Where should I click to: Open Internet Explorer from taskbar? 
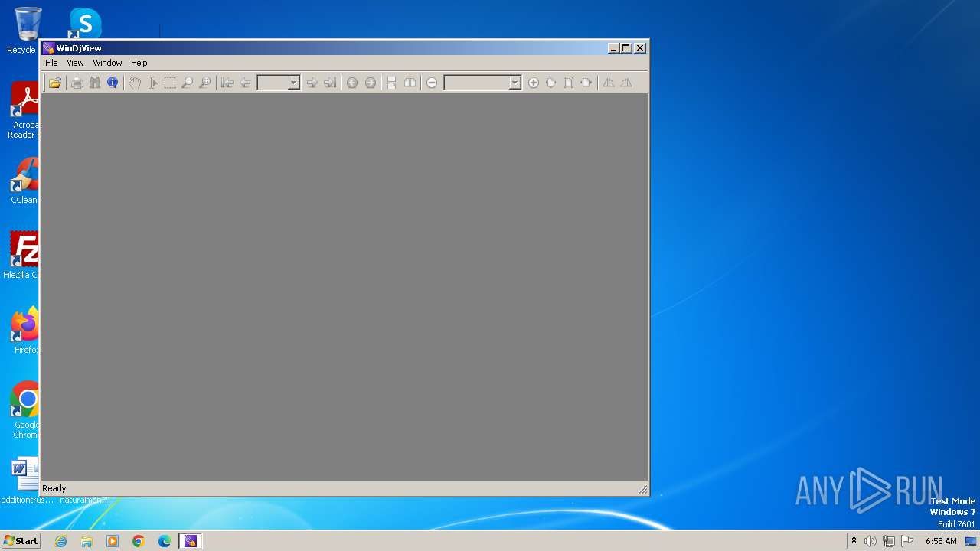tap(60, 541)
